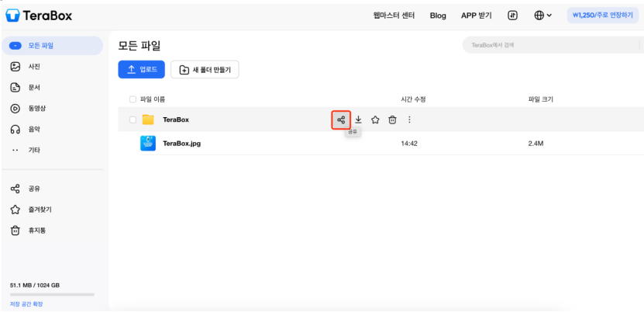Open the transfer list icon in header
Image resolution: width=644 pixels, height=312 pixels.
[x=512, y=16]
